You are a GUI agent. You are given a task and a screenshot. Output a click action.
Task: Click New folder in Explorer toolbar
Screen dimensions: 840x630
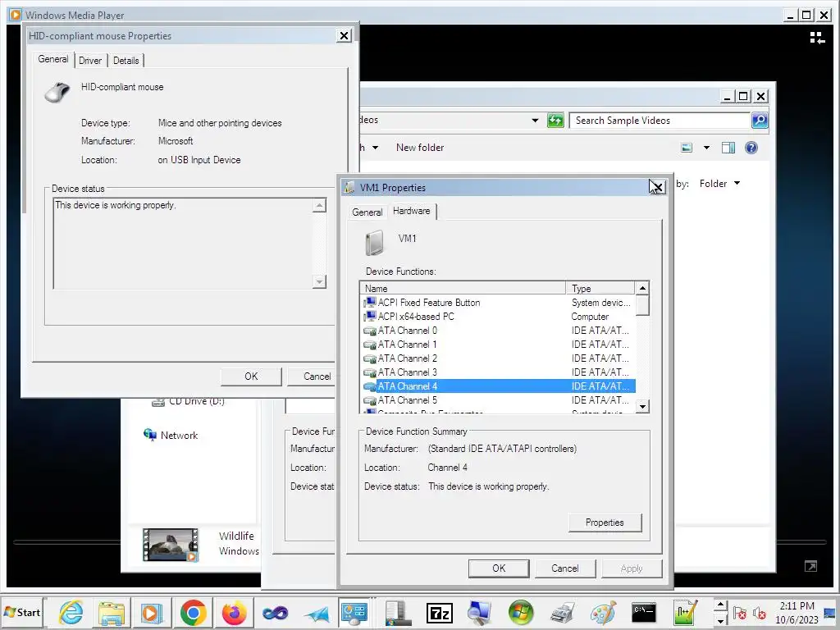point(420,148)
